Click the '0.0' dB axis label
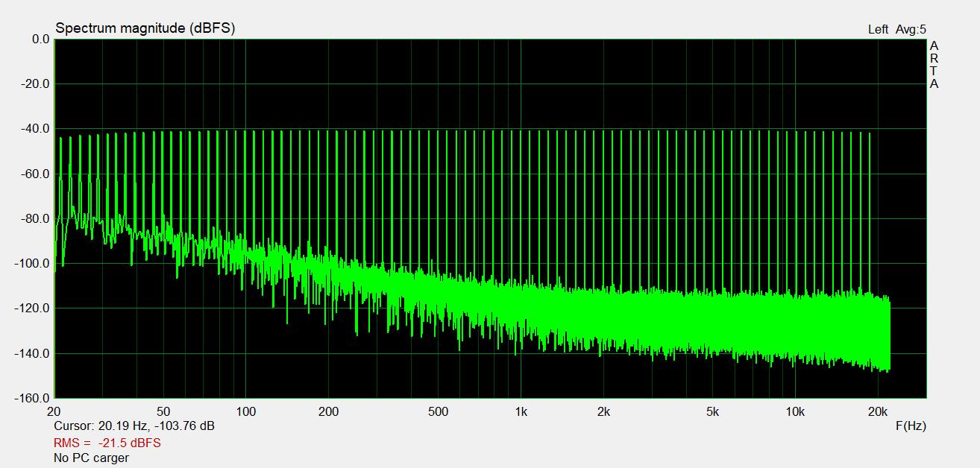The width and height of the screenshot is (980, 468). pos(40,39)
